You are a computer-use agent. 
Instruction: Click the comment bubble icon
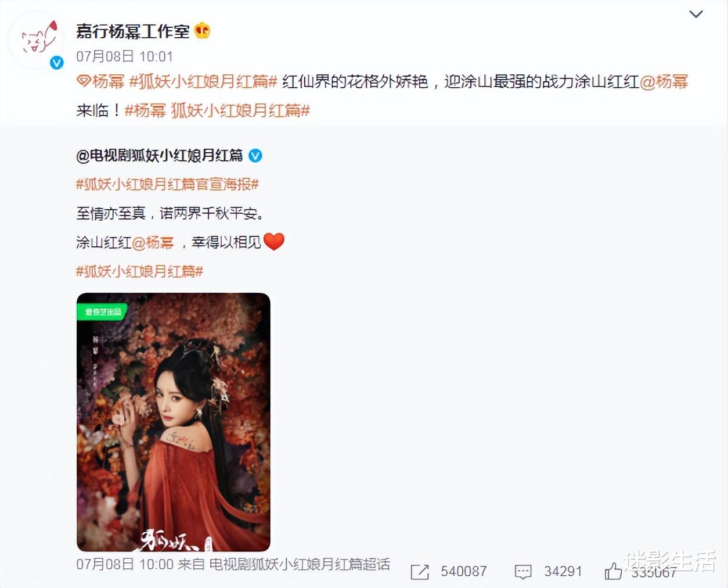pyautogui.click(x=523, y=572)
